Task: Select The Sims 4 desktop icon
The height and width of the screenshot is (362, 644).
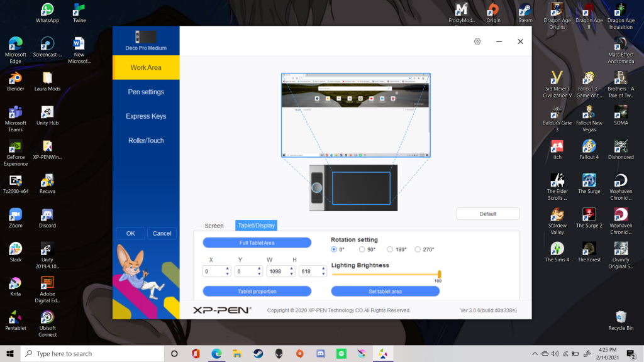Action: tap(557, 252)
